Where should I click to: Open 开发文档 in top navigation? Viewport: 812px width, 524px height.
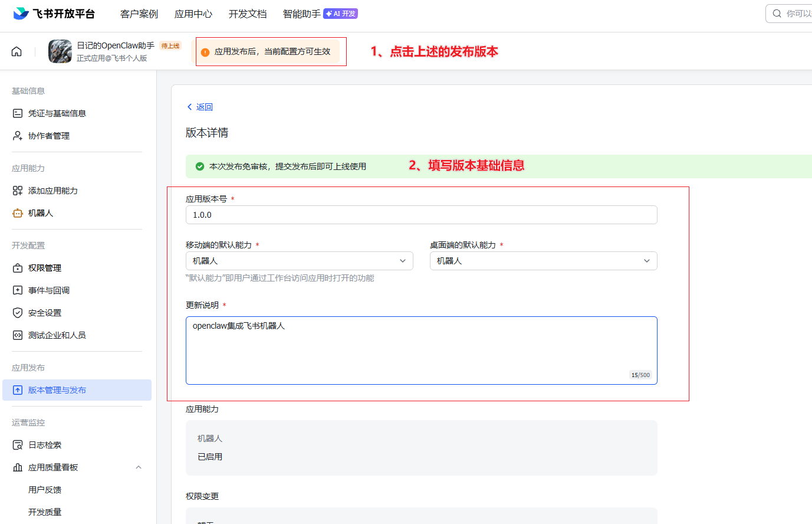click(x=248, y=14)
